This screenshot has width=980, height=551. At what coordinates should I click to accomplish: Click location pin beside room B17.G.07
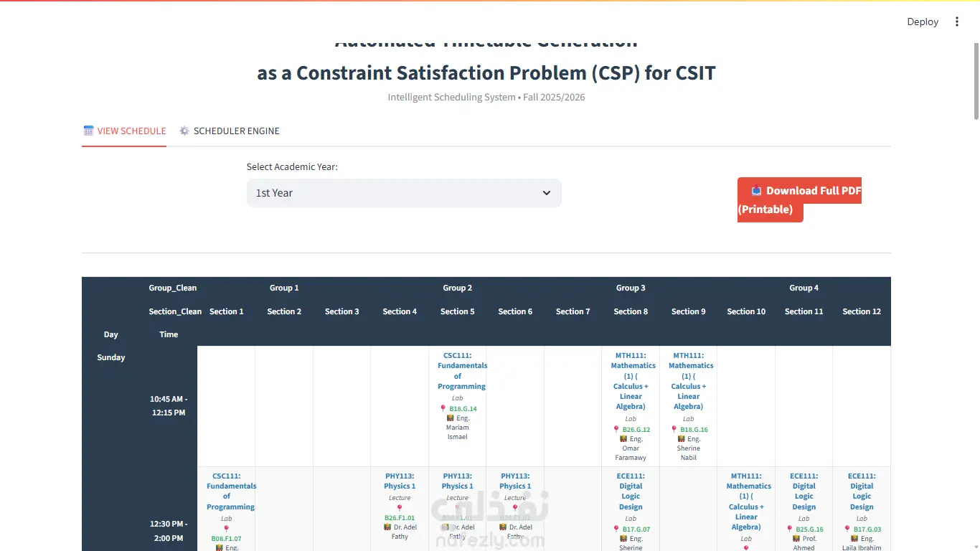point(616,529)
